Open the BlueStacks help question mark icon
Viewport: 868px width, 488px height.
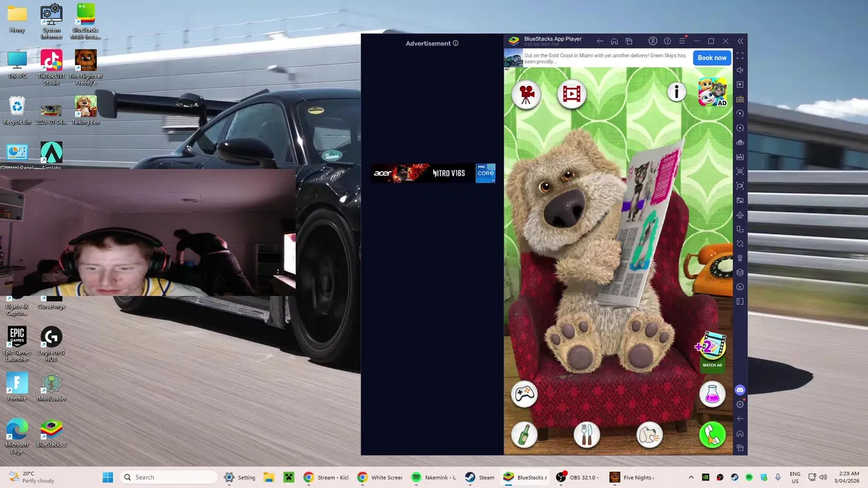(667, 41)
